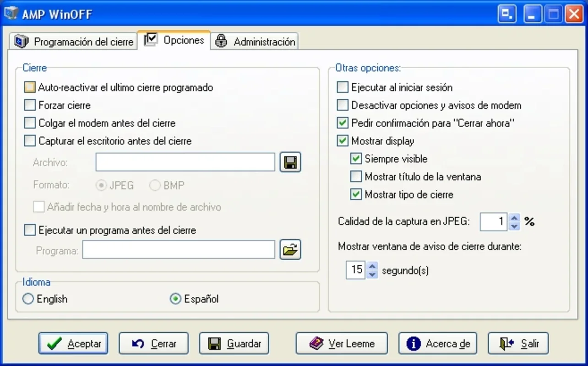588x366 pixels.
Task: Enable Ejecutar al iniciar sesión
Action: coord(343,87)
